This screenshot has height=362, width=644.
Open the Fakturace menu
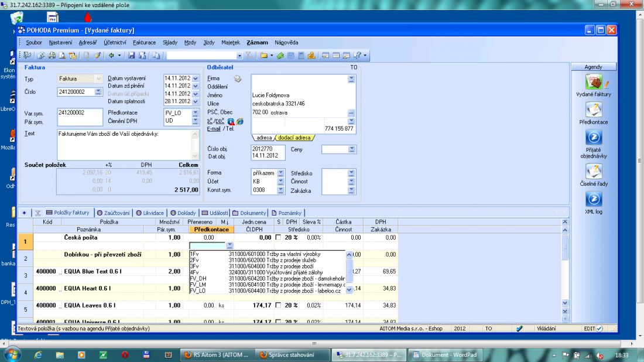[x=144, y=42]
